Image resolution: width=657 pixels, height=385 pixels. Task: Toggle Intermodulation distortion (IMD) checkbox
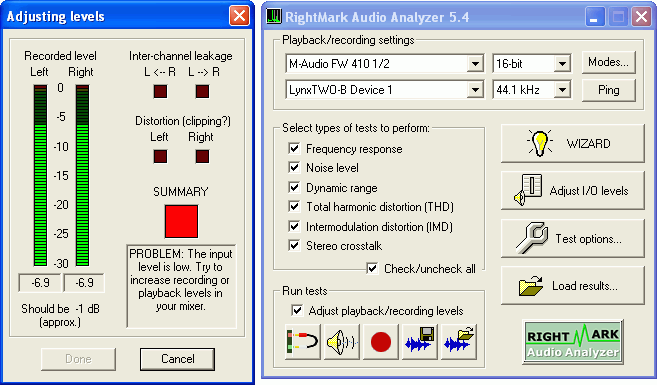point(294,226)
